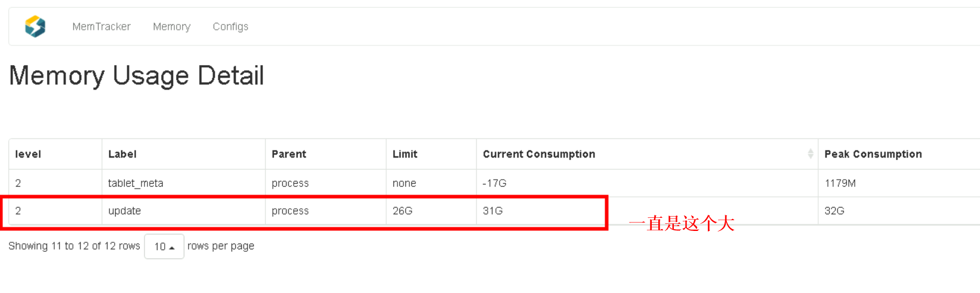Click the -17G current consumption cell
980x293 pixels.
(494, 183)
